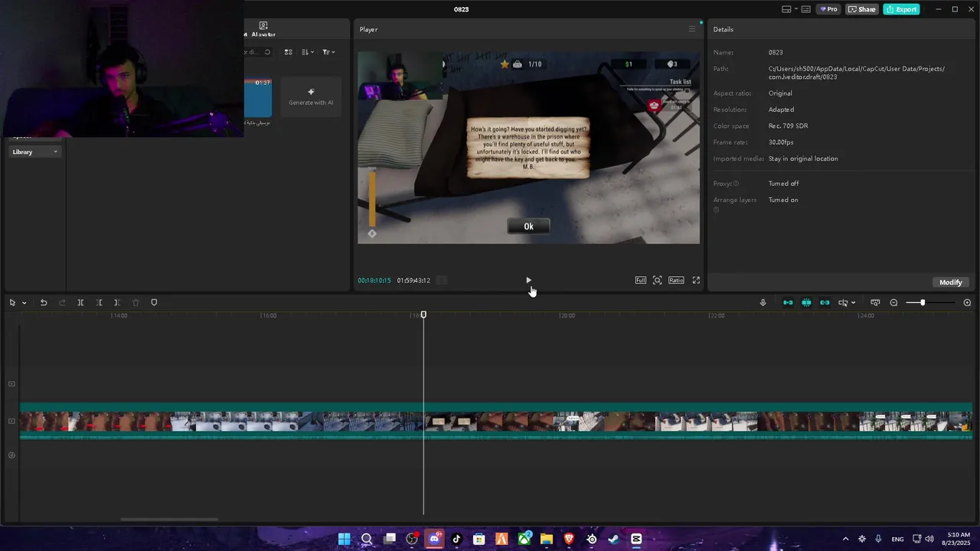Click the Modify button in Details
Image resolution: width=980 pixels, height=551 pixels.
(x=951, y=282)
